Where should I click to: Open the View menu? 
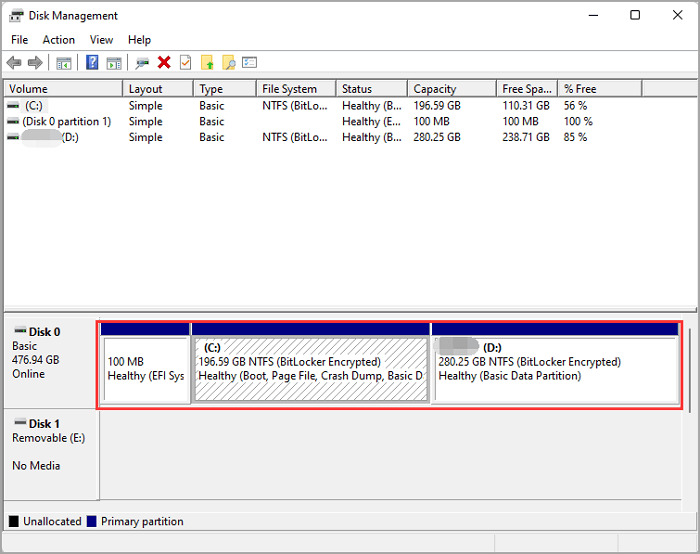[101, 40]
